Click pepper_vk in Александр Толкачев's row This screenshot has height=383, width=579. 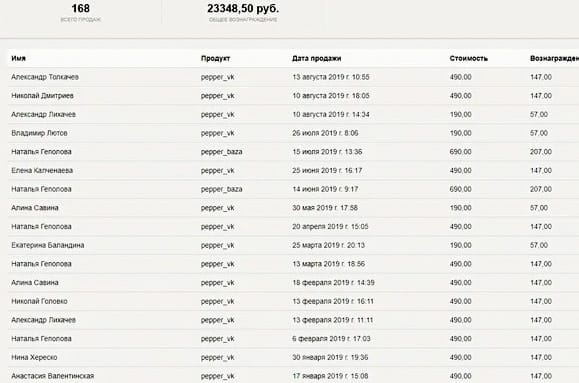point(217,77)
